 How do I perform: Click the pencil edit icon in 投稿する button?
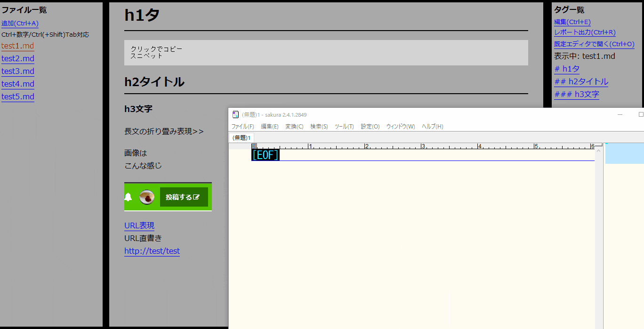point(195,197)
